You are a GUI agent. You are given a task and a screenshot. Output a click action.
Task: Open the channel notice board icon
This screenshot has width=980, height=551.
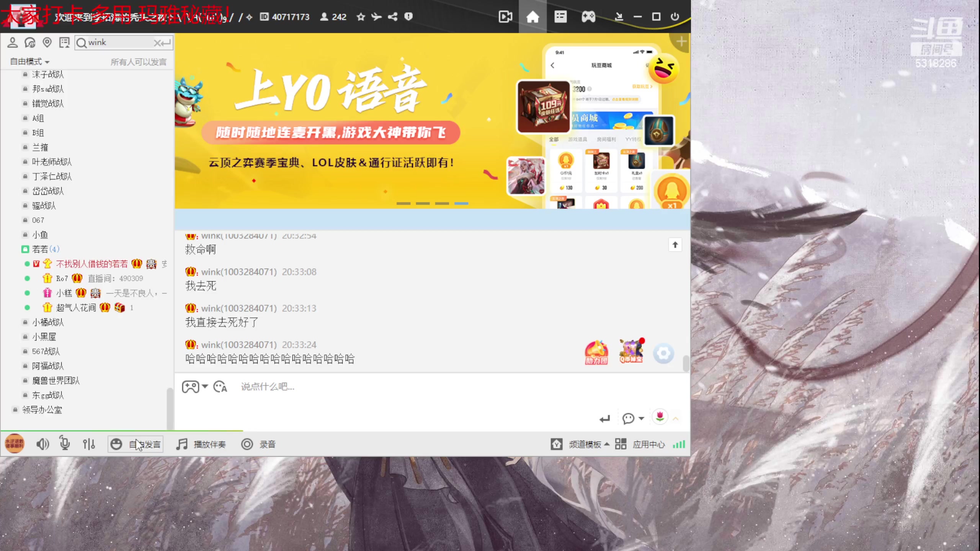click(x=64, y=42)
